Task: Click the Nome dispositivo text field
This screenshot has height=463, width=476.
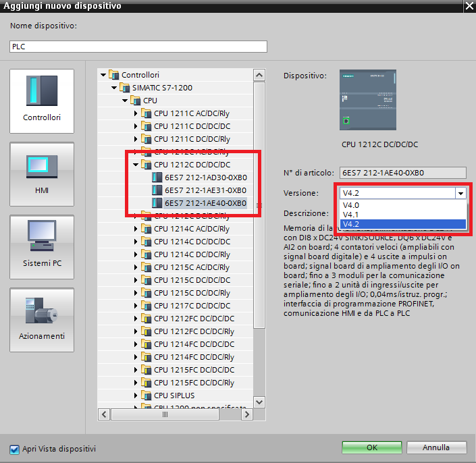Action: (138, 47)
